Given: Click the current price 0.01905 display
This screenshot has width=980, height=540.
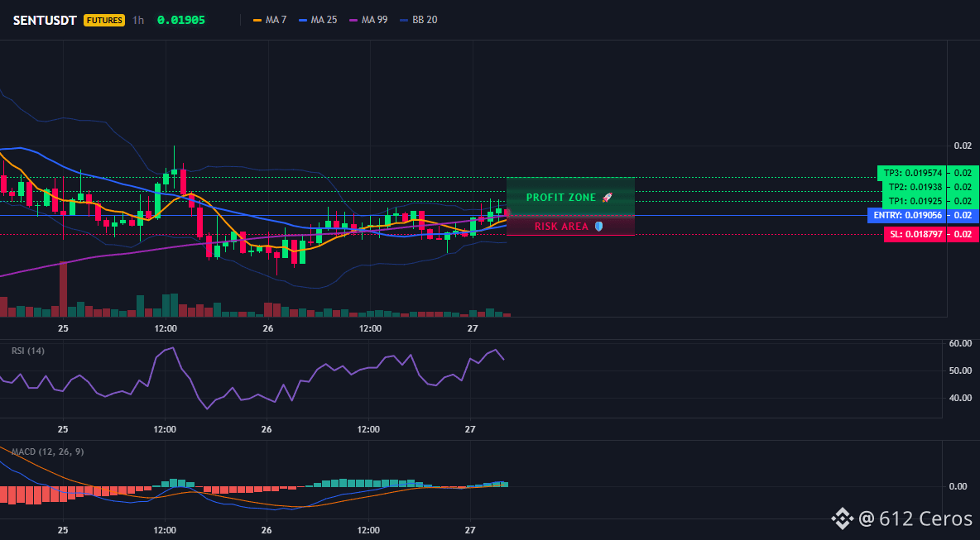Looking at the screenshot, I should (x=181, y=20).
